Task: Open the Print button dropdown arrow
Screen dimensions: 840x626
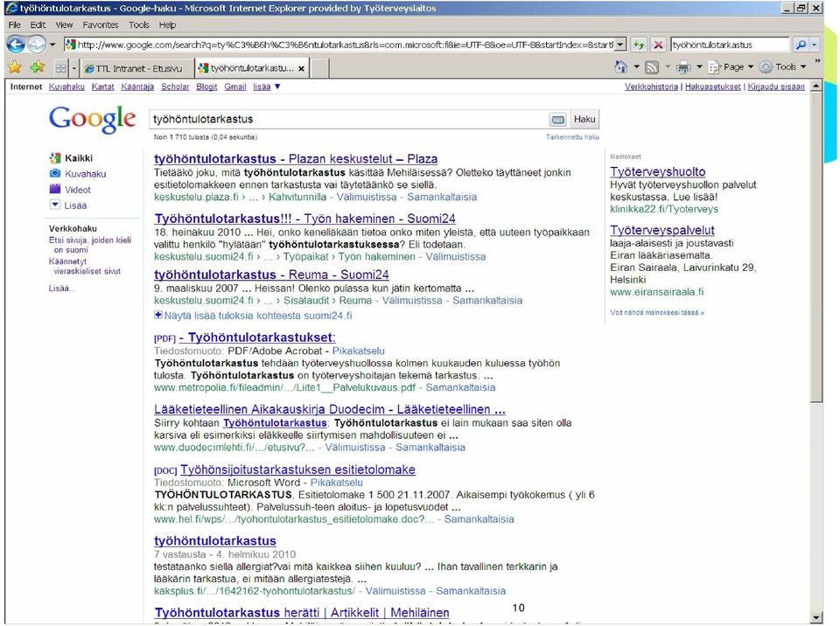Action: (699, 67)
